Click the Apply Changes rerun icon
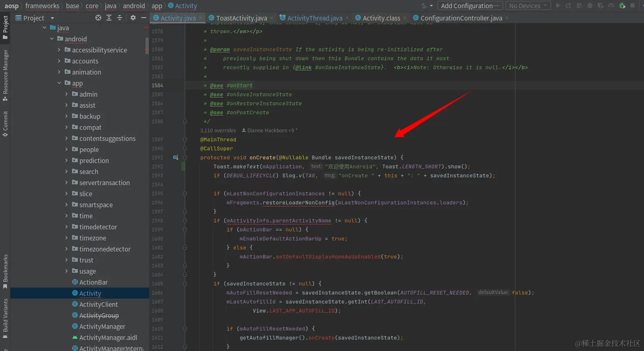644x351 pixels. click(x=569, y=6)
